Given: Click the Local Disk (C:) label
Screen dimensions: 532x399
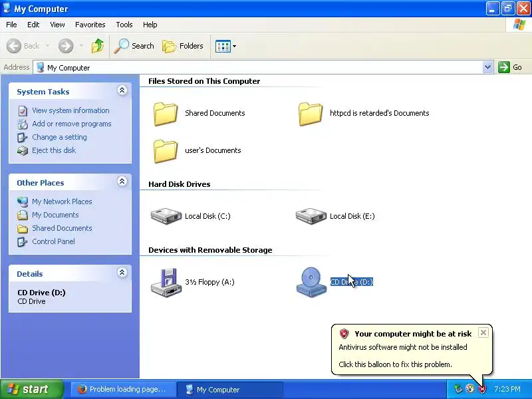Looking at the screenshot, I should pyautogui.click(x=207, y=216).
